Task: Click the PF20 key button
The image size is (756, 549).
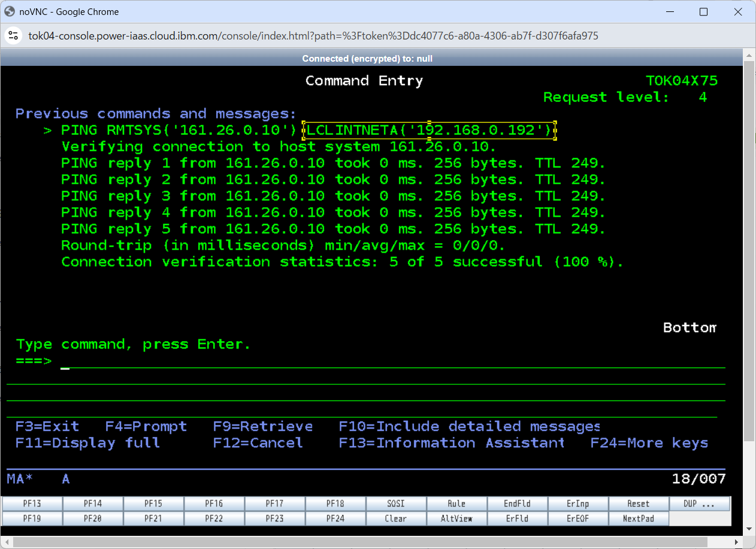Action: (93, 518)
